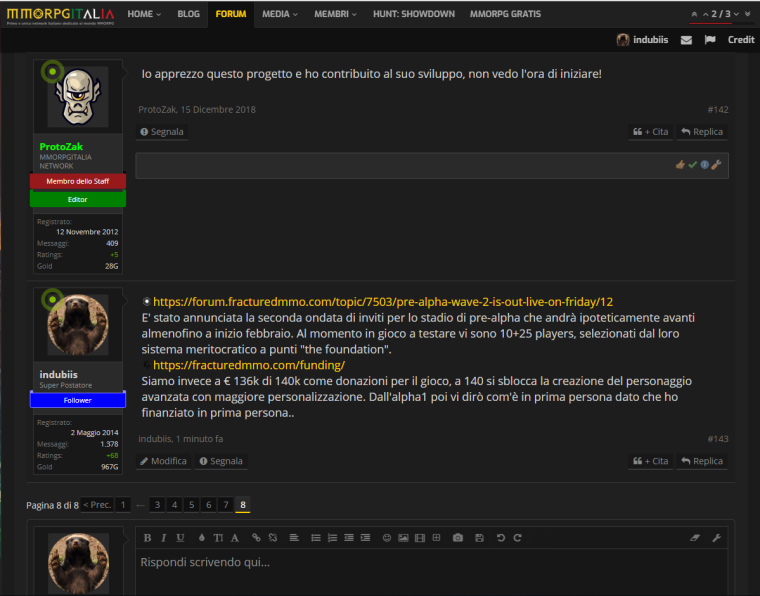
Task: Open the fracturedmmo.com/funding link
Action: pyautogui.click(x=249, y=365)
